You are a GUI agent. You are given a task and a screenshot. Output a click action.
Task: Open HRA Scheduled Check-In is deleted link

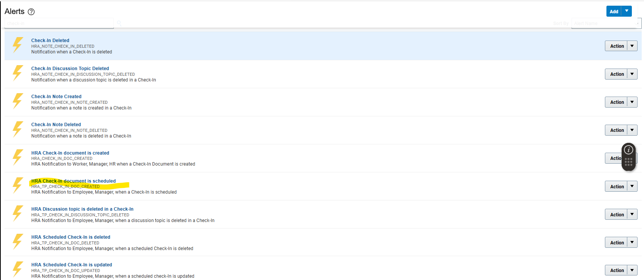click(x=71, y=237)
